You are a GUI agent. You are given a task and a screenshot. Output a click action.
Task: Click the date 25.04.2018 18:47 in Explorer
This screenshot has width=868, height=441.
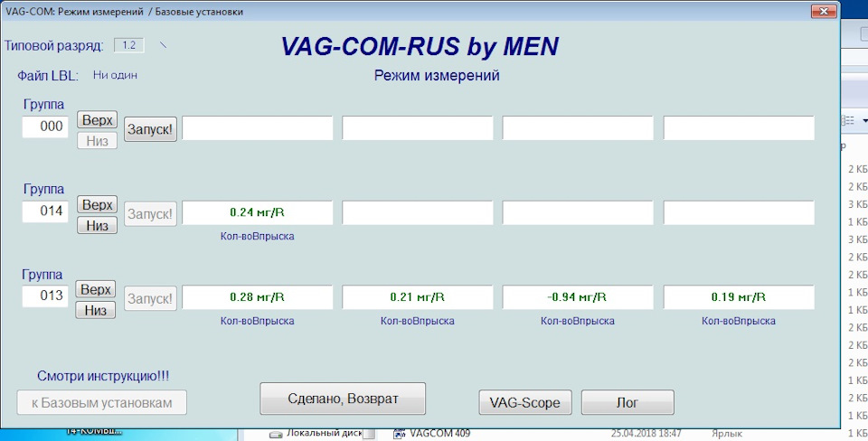[x=646, y=433]
